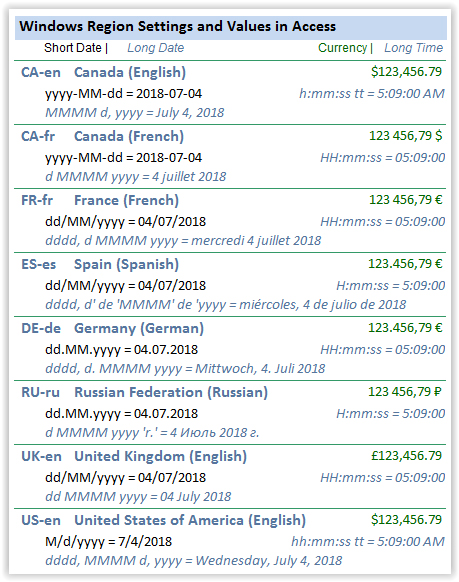Click the 'Currency' column header

point(342,48)
